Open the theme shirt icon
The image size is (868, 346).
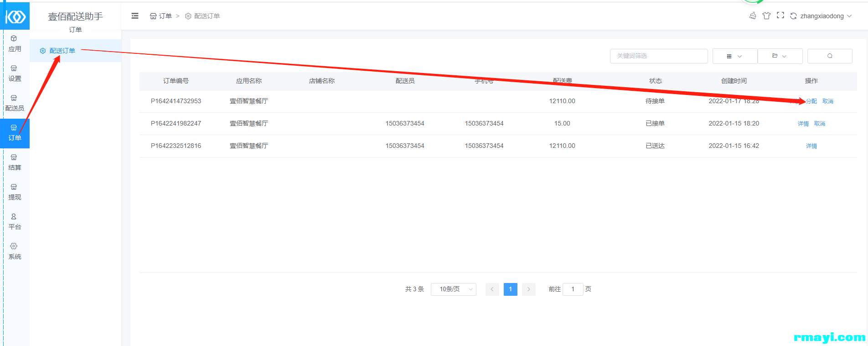point(766,16)
